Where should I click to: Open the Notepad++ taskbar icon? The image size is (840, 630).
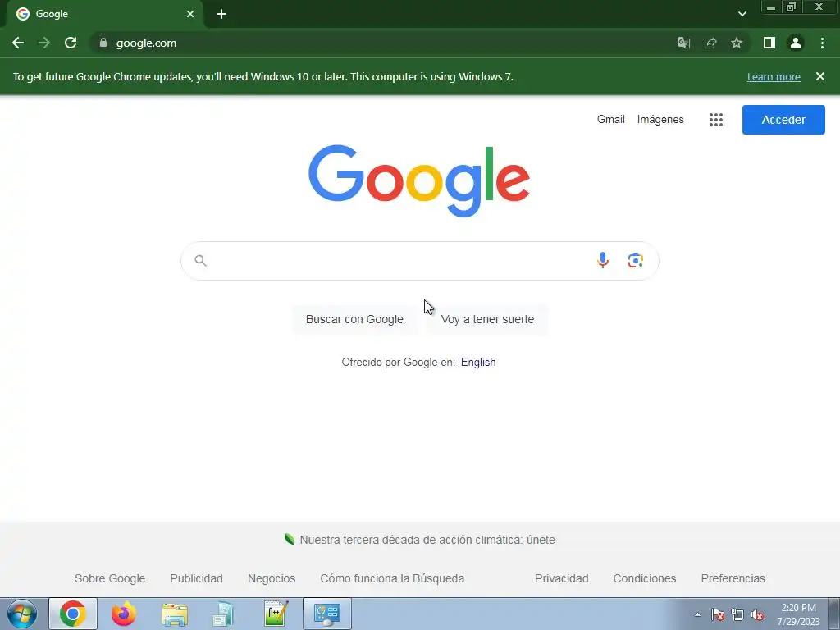pyautogui.click(x=276, y=614)
